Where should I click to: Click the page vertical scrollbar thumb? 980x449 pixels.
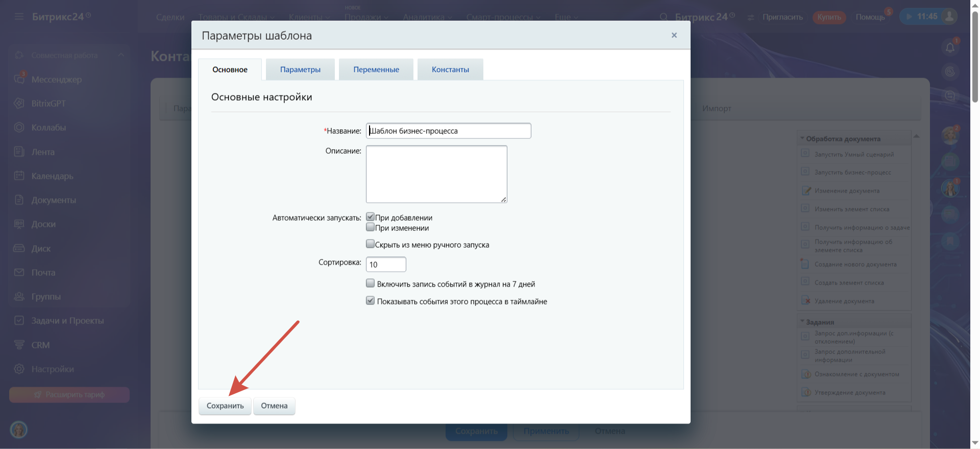pos(975,56)
